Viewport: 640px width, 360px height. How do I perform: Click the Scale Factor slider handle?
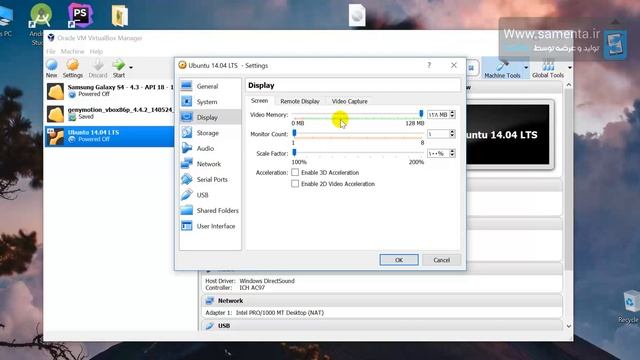[x=294, y=153]
